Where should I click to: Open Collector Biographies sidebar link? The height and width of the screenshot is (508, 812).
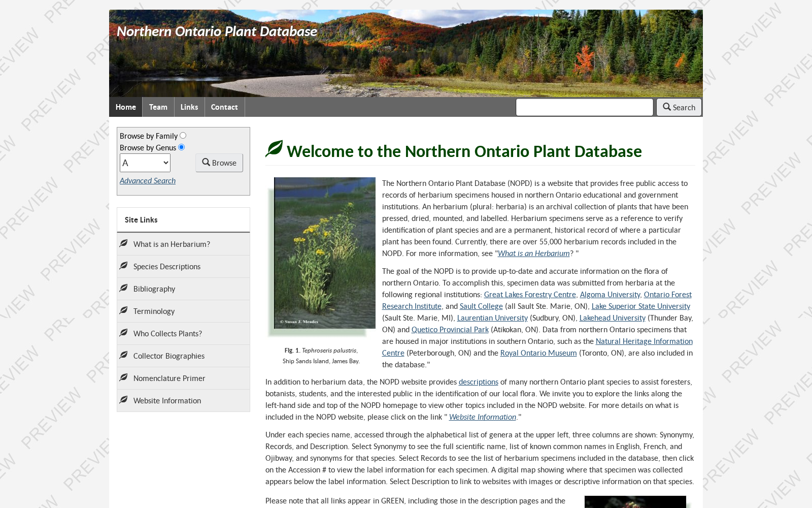183,356
